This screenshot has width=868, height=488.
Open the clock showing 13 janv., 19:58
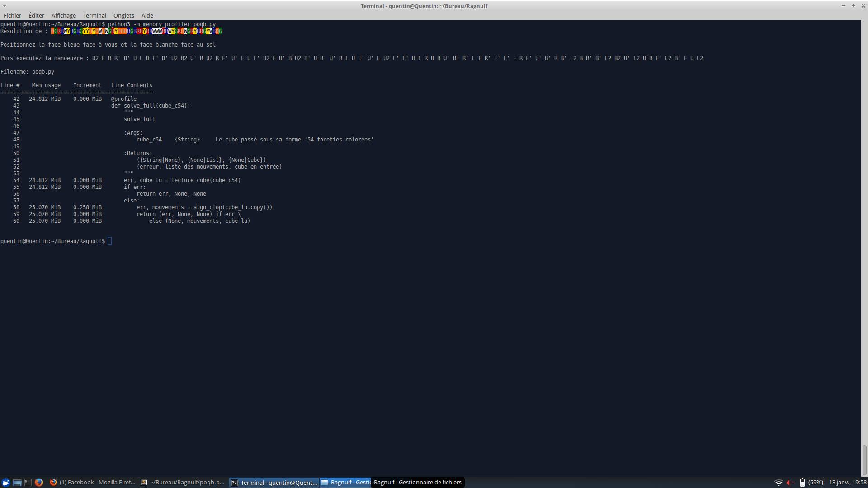pos(848,482)
